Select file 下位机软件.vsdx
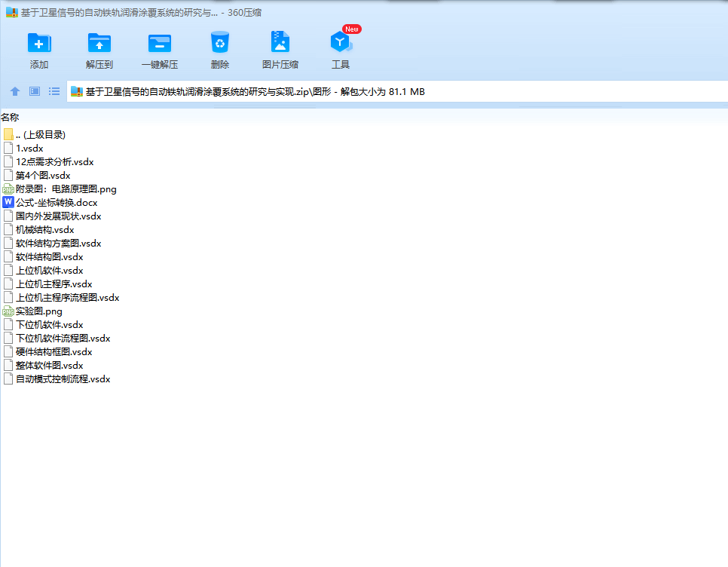This screenshot has width=728, height=567. tap(50, 325)
